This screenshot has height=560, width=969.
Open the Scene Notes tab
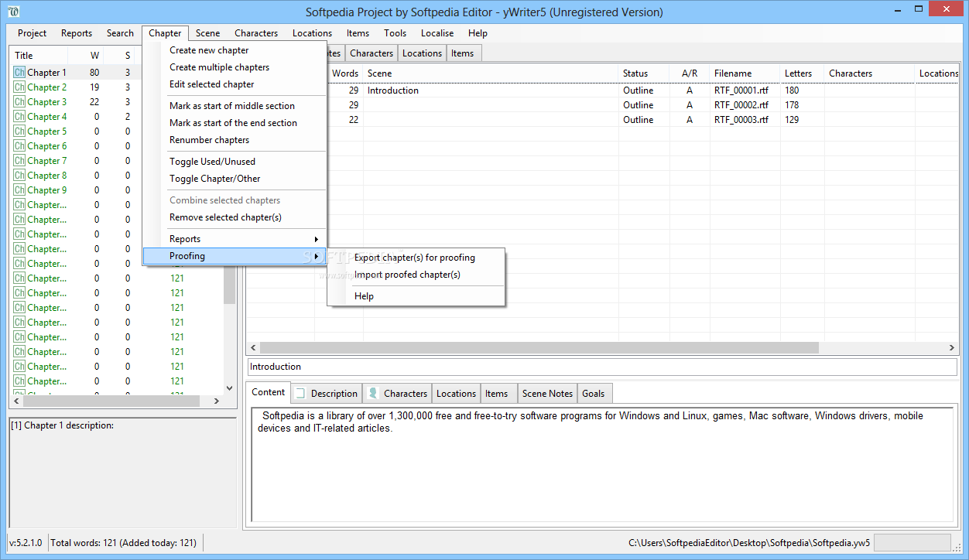tap(547, 394)
